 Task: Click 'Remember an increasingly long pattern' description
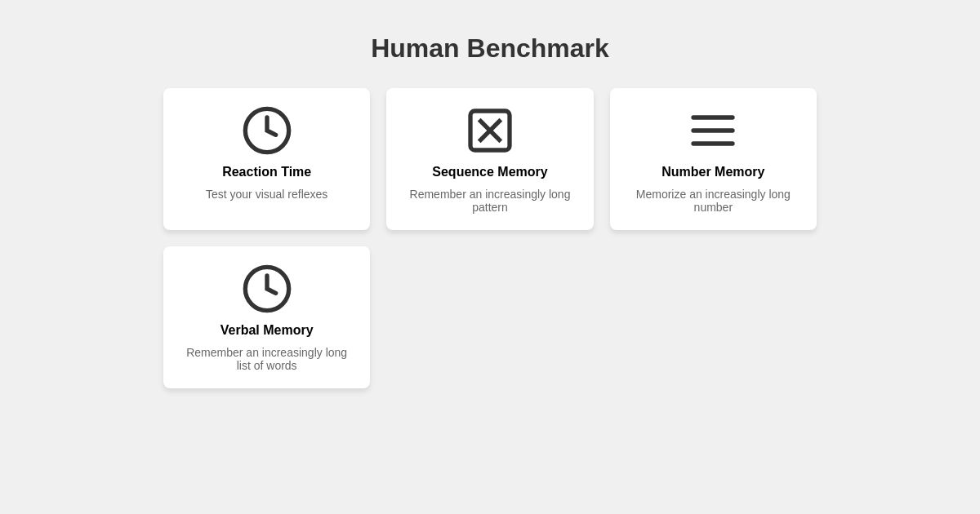pos(490,201)
